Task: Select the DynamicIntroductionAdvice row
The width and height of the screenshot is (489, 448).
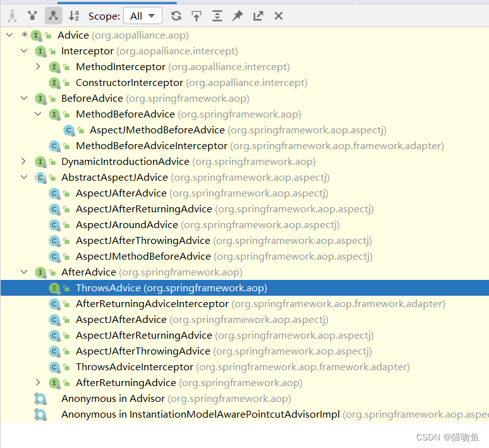Action: 244,162
